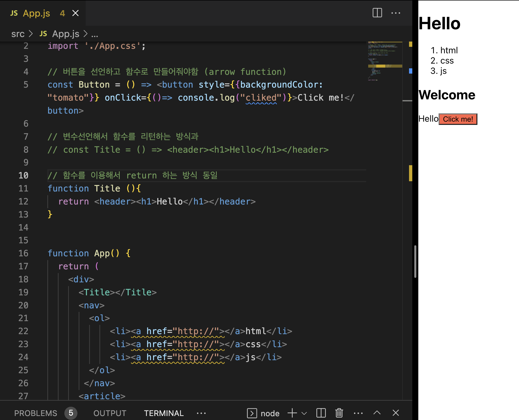Click the App.js breadcrumb item
Viewport: 519px width, 420px height.
point(66,34)
